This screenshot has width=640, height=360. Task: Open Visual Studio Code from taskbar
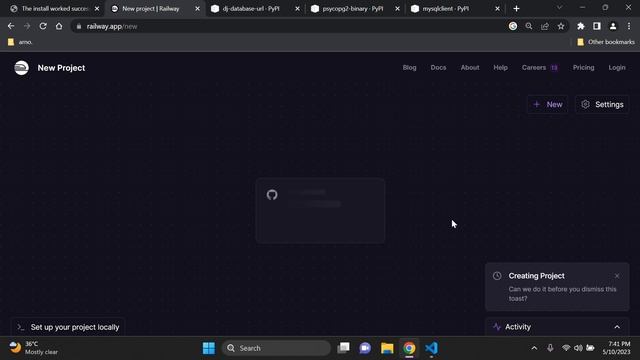(x=431, y=348)
